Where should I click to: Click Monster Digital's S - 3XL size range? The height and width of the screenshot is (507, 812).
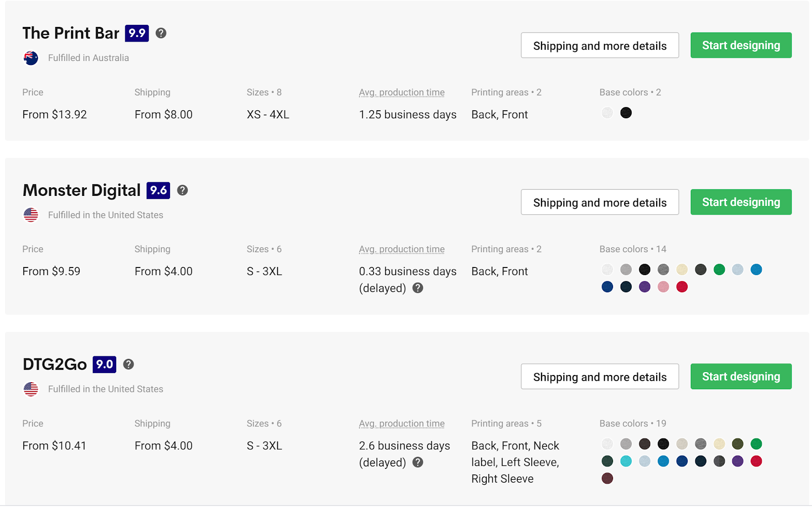pos(264,272)
